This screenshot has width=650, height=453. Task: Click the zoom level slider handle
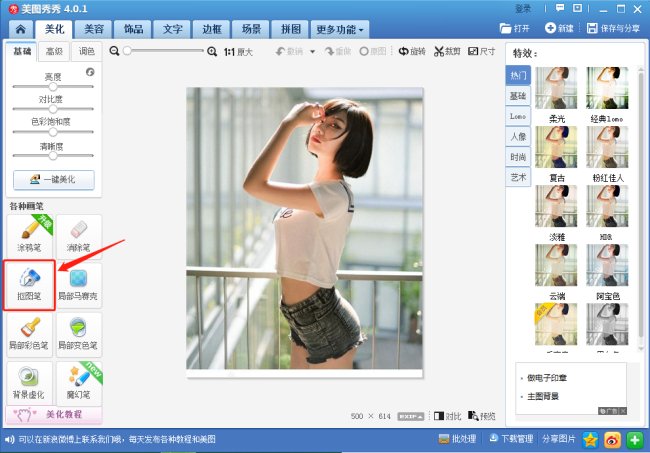(x=127, y=51)
